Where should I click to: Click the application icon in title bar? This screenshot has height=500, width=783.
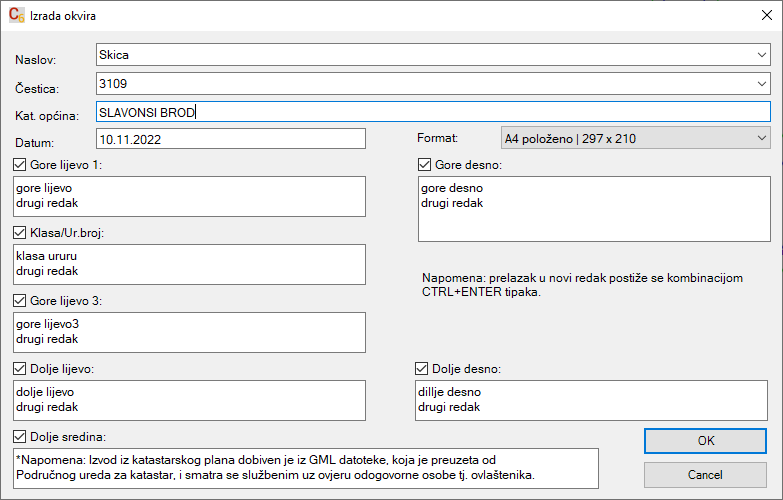[x=16, y=16]
